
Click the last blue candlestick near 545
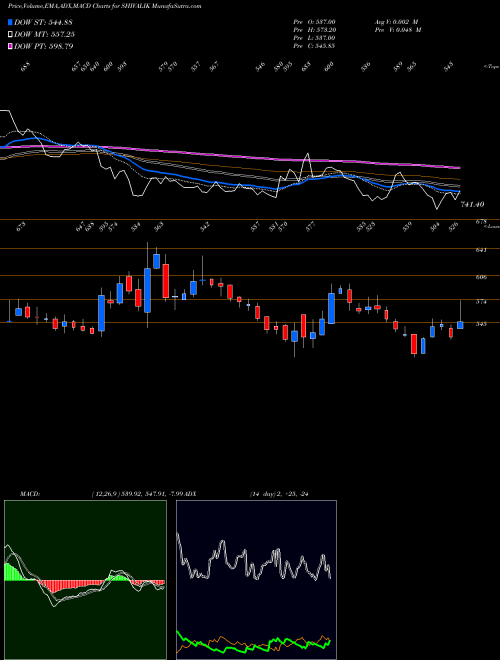460,325
